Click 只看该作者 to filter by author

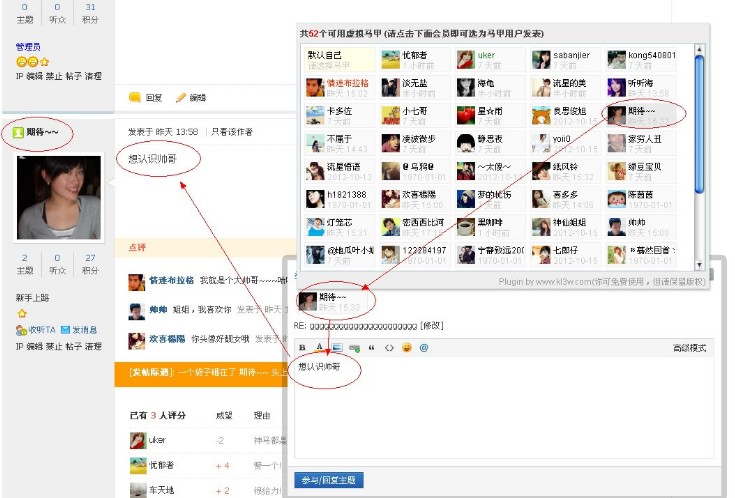point(230,132)
